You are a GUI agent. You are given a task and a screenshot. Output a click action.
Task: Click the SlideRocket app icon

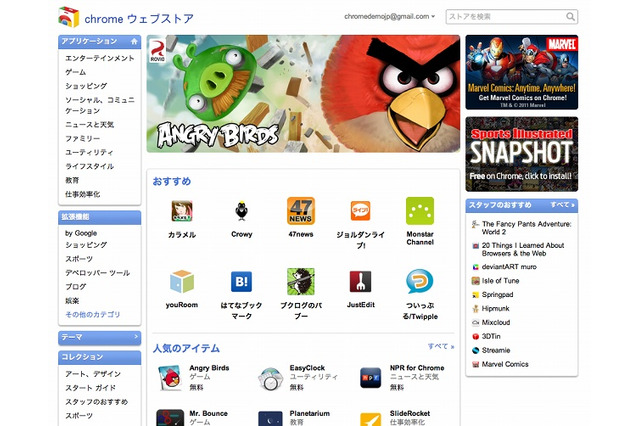(371, 419)
